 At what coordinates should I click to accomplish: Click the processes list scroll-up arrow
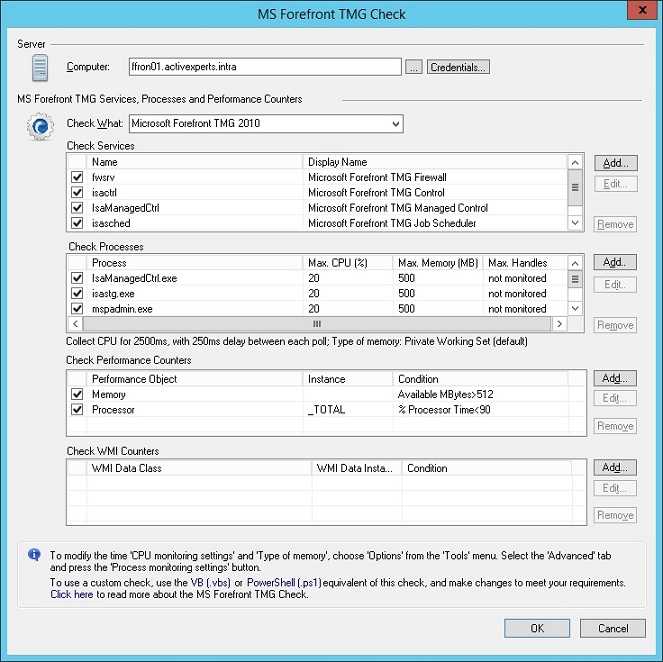(x=575, y=263)
